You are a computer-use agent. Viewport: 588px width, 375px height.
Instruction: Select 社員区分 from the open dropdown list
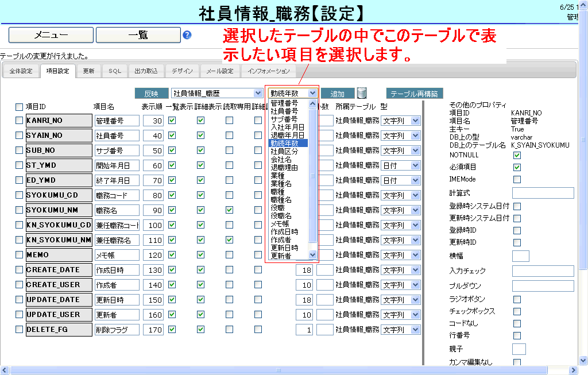tap(284, 151)
